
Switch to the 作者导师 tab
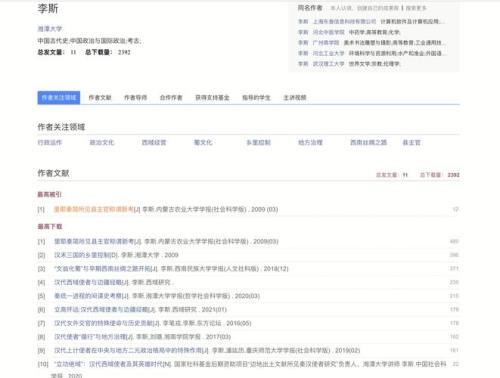[x=135, y=98]
